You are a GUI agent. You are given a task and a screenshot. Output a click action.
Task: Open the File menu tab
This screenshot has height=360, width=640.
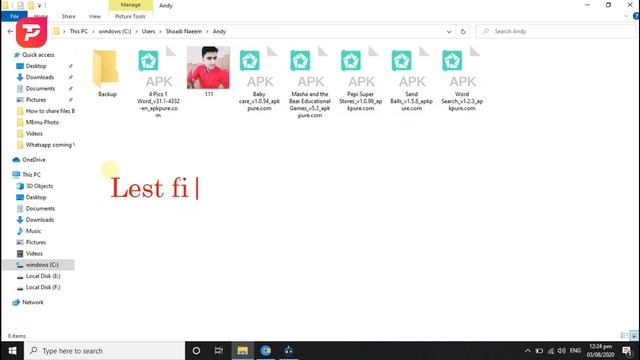pos(14,16)
